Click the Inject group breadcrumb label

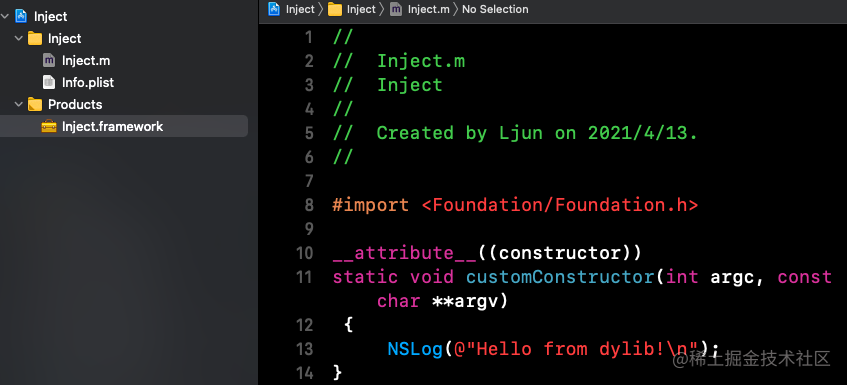tap(361, 9)
